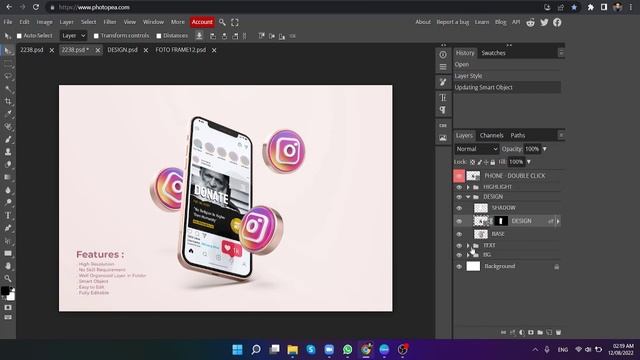The image size is (640, 360).
Task: Open the Facebook link icon
Action: click(557, 22)
